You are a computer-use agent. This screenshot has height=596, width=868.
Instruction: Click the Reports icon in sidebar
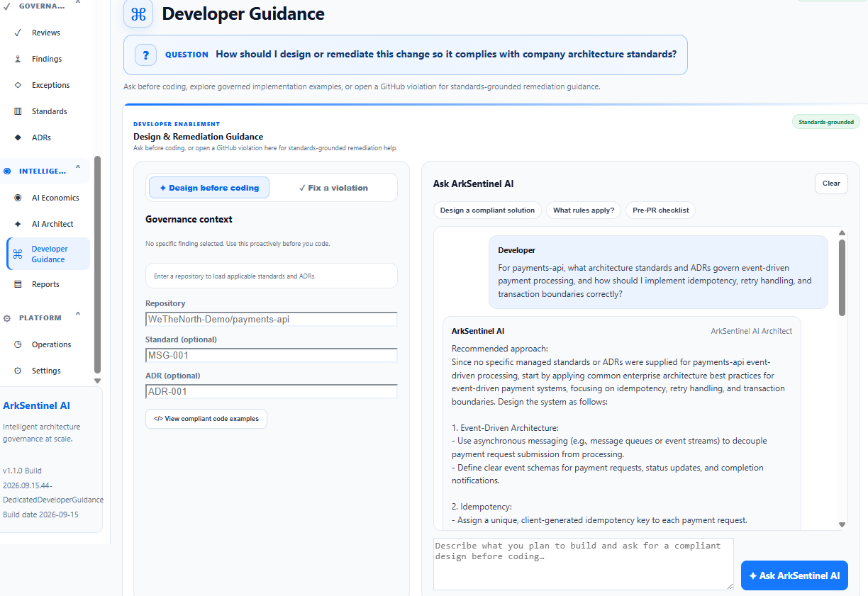point(18,284)
